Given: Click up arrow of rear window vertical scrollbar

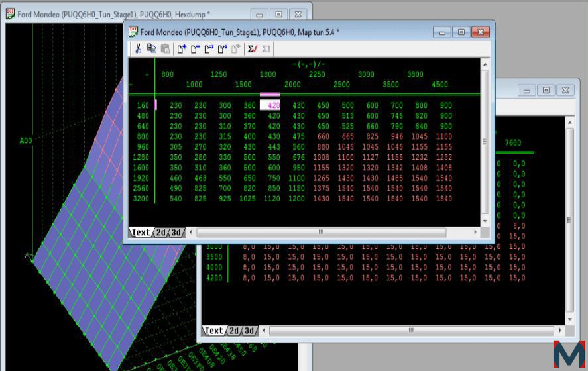Looking at the screenshot, I should point(570,123).
